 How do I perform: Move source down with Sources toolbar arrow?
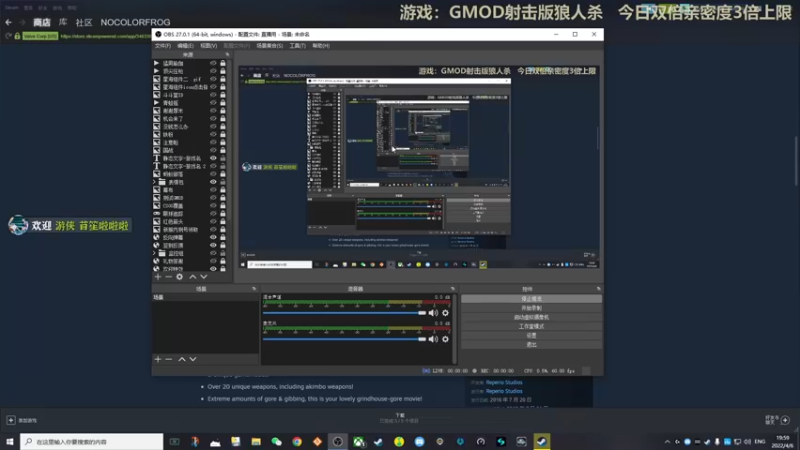[x=204, y=277]
